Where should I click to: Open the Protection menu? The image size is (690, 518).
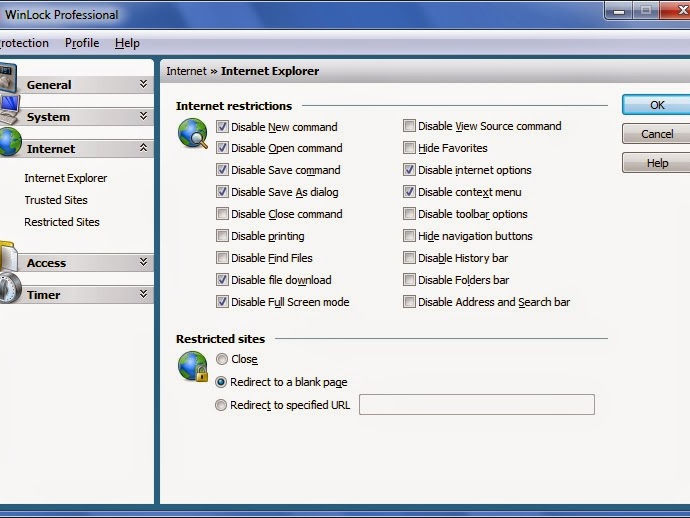(x=24, y=43)
